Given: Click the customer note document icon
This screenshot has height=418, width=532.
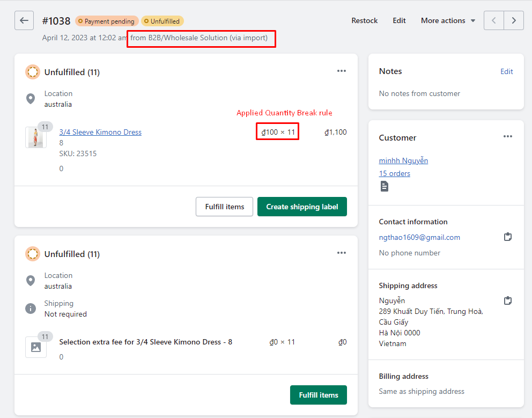Looking at the screenshot, I should point(385,186).
